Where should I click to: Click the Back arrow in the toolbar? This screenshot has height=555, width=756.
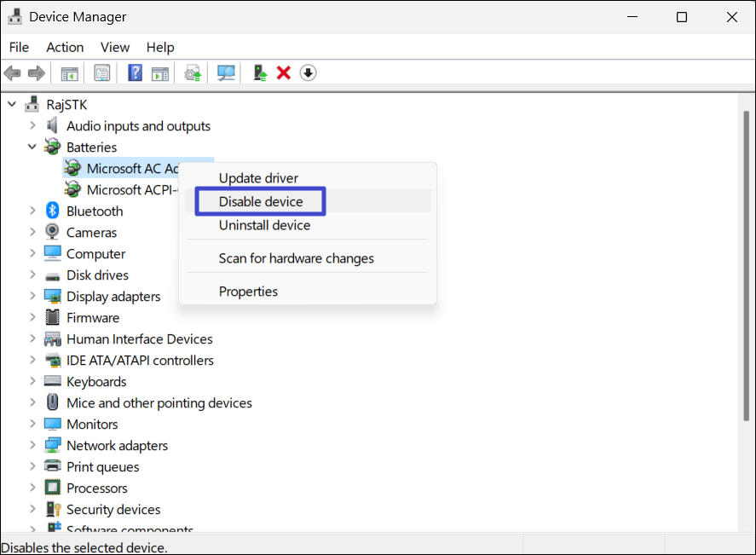(x=13, y=73)
